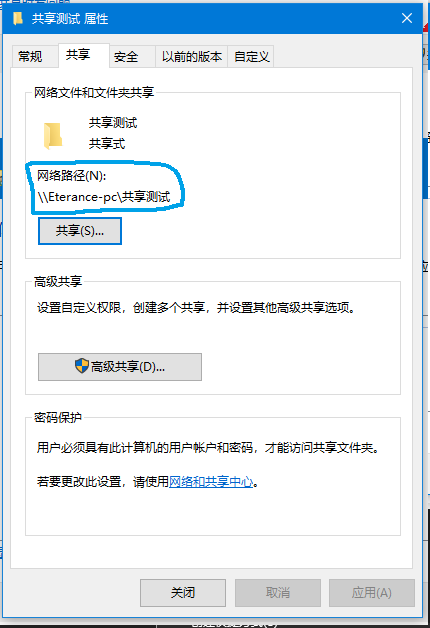The height and width of the screenshot is (628, 430).
Task: Click the yellow 共享测试 folder icon
Action: (x=52, y=136)
